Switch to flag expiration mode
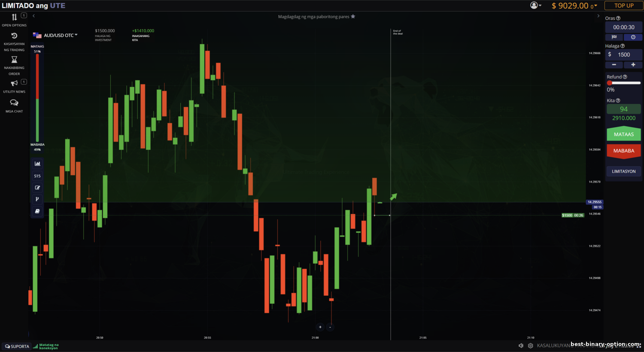 click(614, 37)
